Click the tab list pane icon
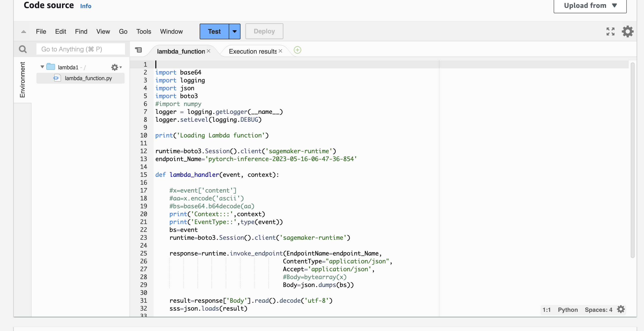Image resolution: width=644 pixels, height=331 pixels. click(x=139, y=50)
